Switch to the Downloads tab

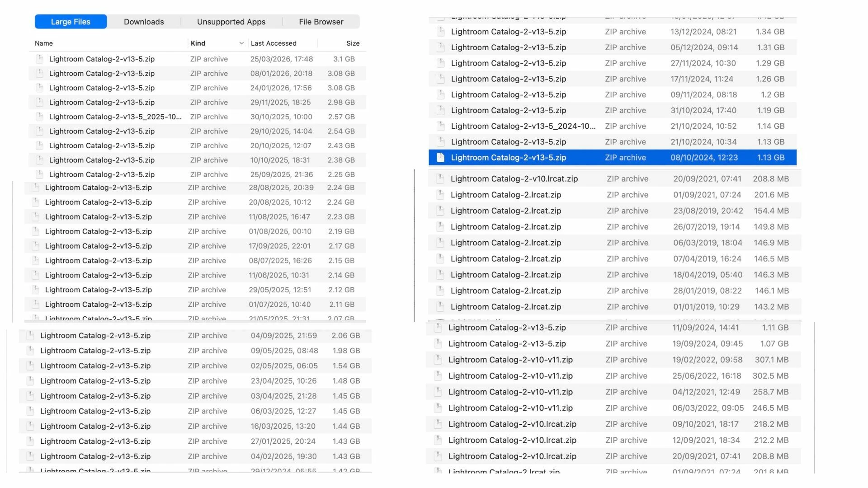click(144, 22)
